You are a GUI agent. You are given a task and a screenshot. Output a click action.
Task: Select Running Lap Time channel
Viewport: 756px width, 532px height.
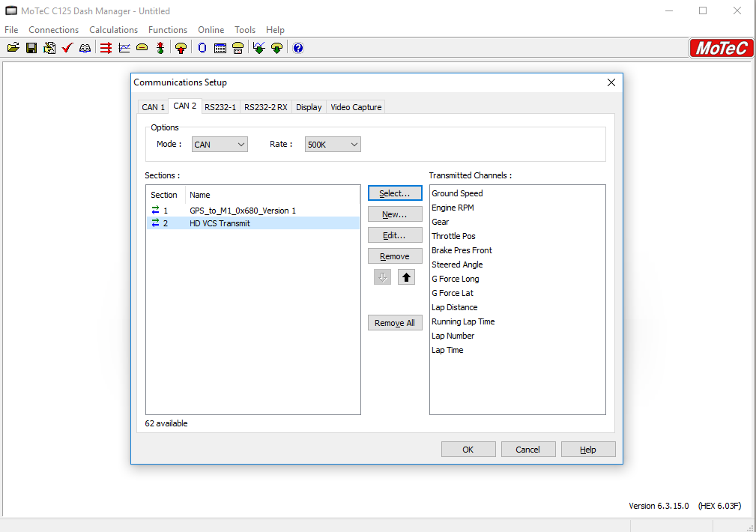(x=463, y=321)
